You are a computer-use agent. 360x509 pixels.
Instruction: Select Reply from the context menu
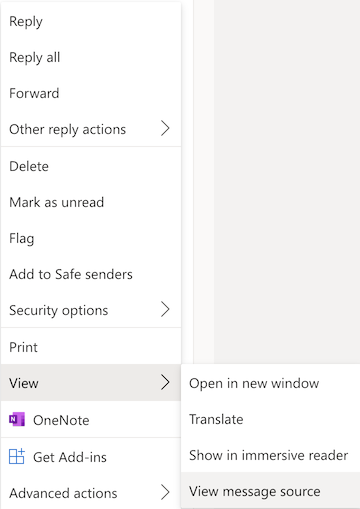[x=91, y=21]
